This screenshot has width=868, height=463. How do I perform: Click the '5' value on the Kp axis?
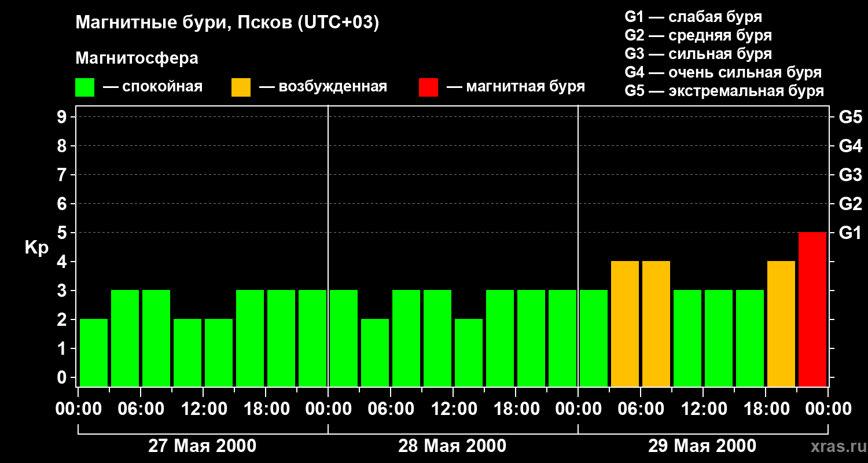point(63,233)
